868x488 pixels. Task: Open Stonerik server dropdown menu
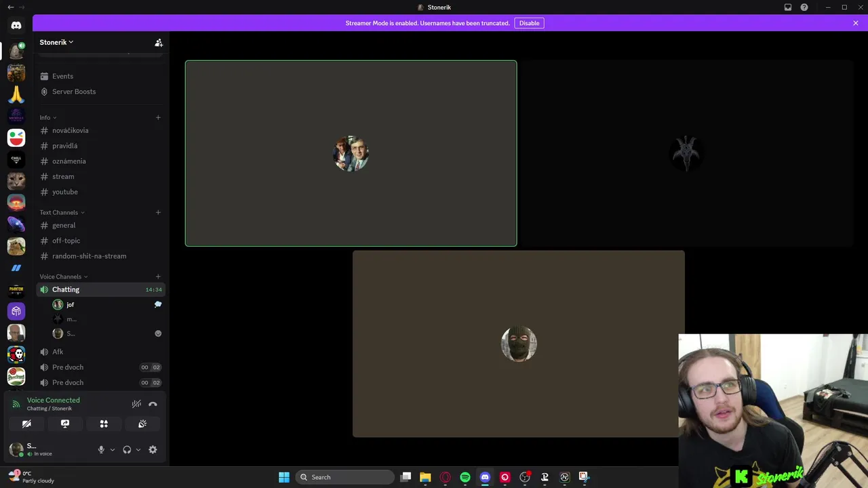pos(56,42)
